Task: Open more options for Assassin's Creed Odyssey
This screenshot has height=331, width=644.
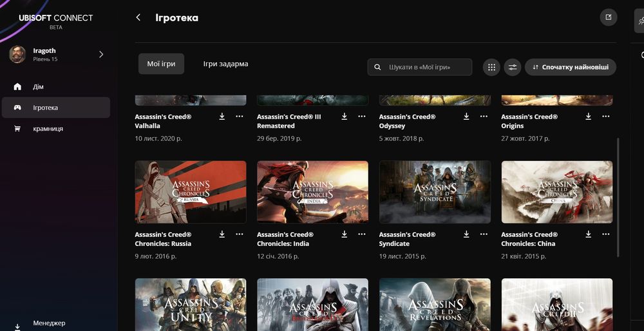Action: (x=484, y=116)
